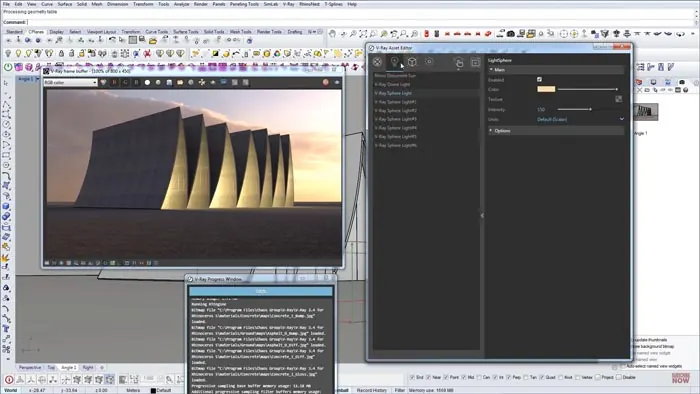Click the Filter status bar button
The height and width of the screenshot is (394, 700).
400,390
